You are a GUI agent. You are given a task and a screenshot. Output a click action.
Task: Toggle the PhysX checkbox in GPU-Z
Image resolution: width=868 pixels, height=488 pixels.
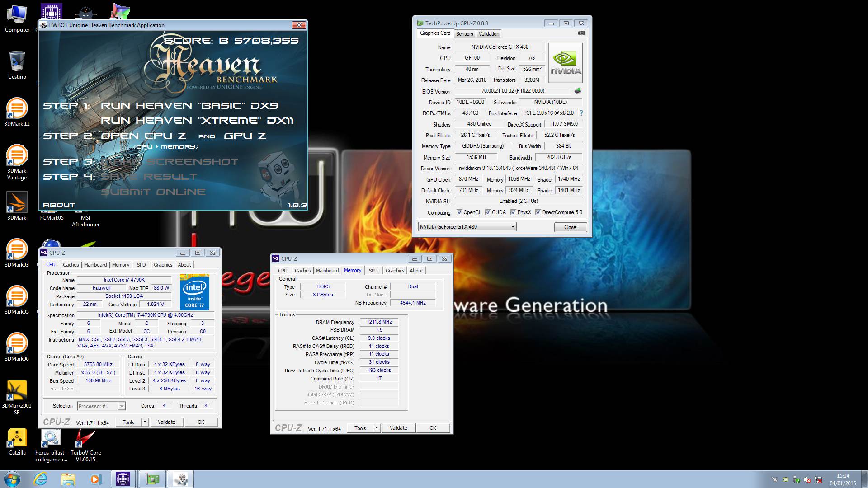[513, 212]
